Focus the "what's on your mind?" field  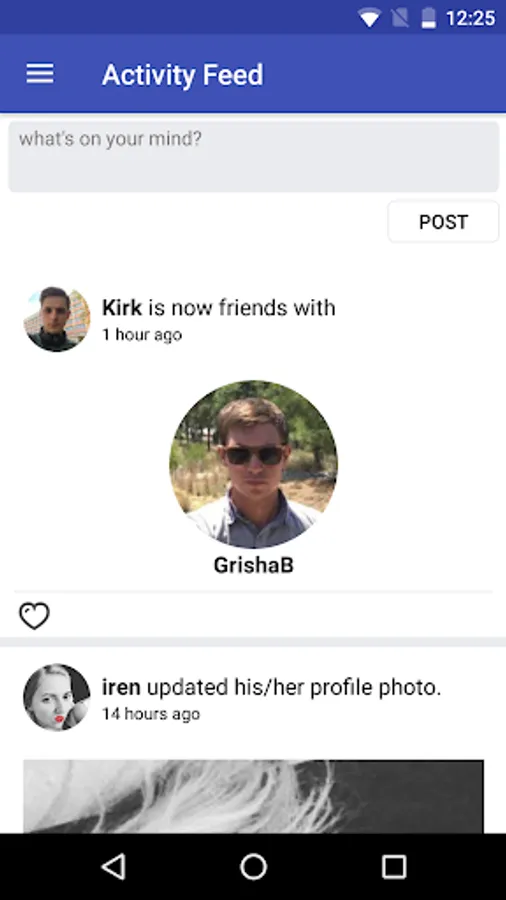pyautogui.click(x=253, y=156)
